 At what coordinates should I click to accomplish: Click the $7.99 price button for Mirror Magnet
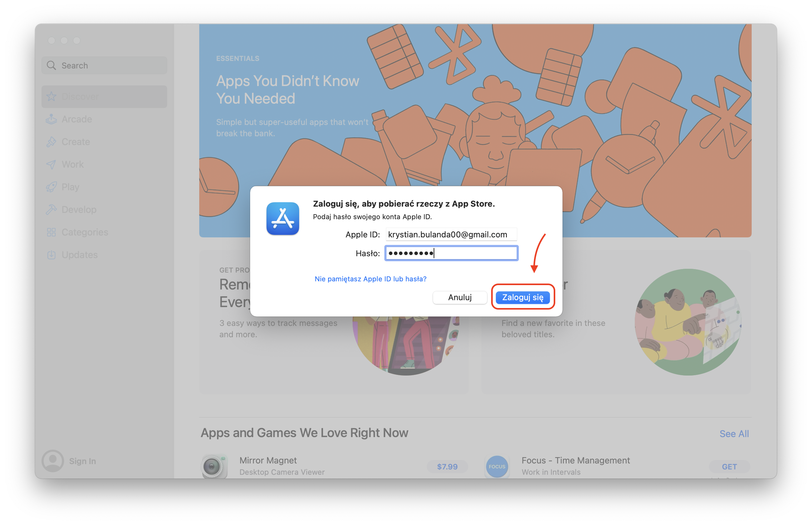[447, 466]
